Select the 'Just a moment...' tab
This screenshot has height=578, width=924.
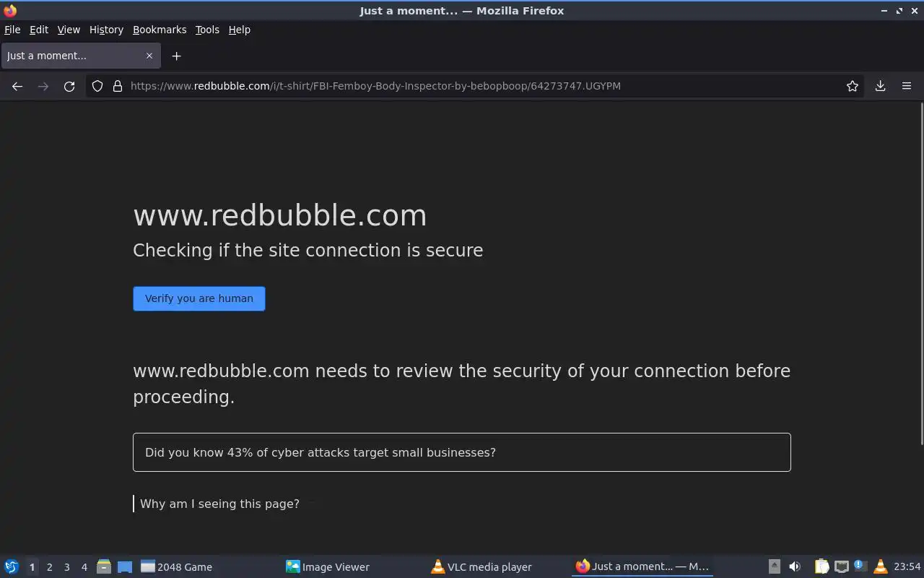click(79, 56)
